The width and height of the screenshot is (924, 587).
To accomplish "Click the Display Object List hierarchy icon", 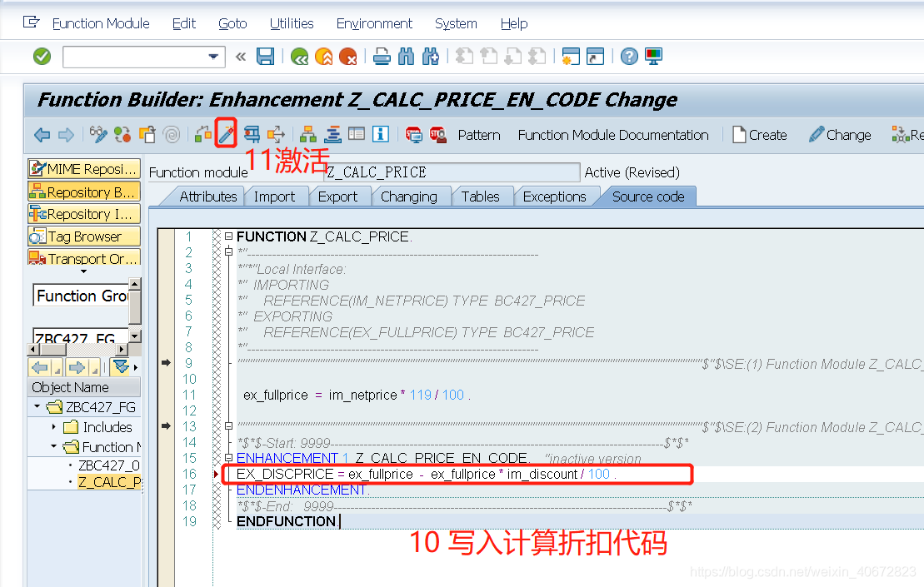I will [307, 135].
